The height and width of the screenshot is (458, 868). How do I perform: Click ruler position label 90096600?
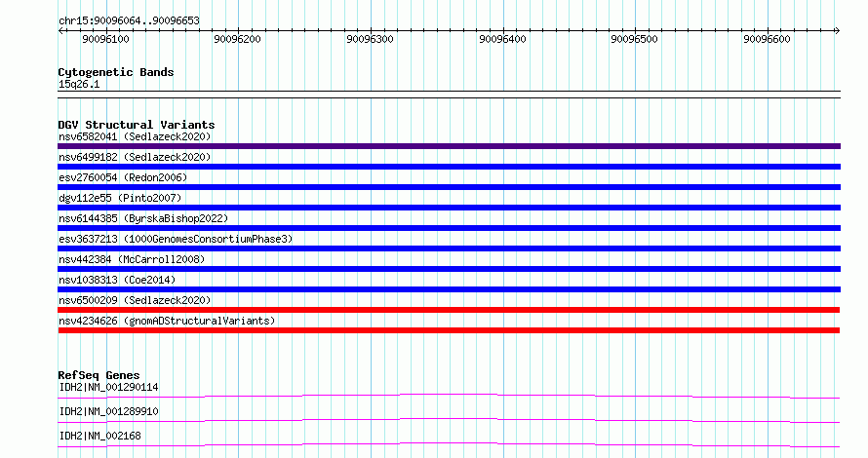[767, 39]
